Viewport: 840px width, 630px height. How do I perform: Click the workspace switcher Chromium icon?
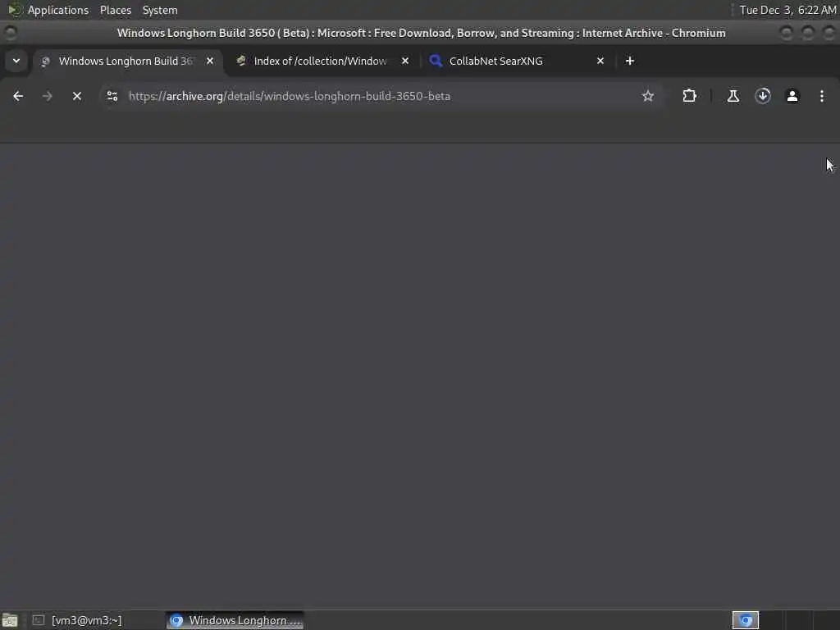coord(746,620)
